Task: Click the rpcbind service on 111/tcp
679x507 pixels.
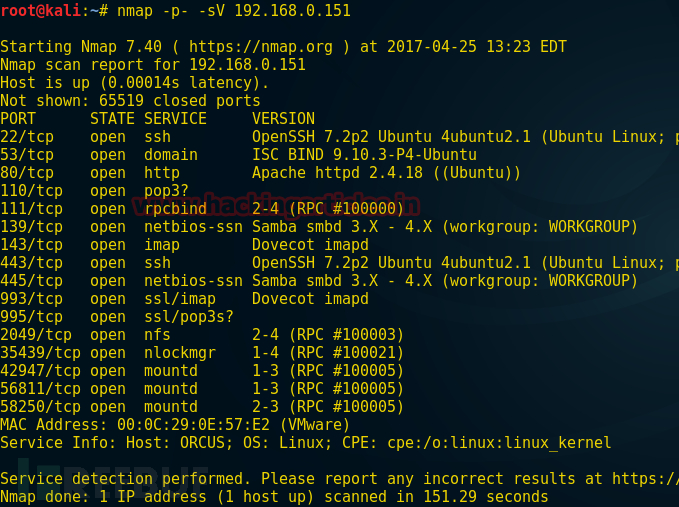Action: point(175,209)
